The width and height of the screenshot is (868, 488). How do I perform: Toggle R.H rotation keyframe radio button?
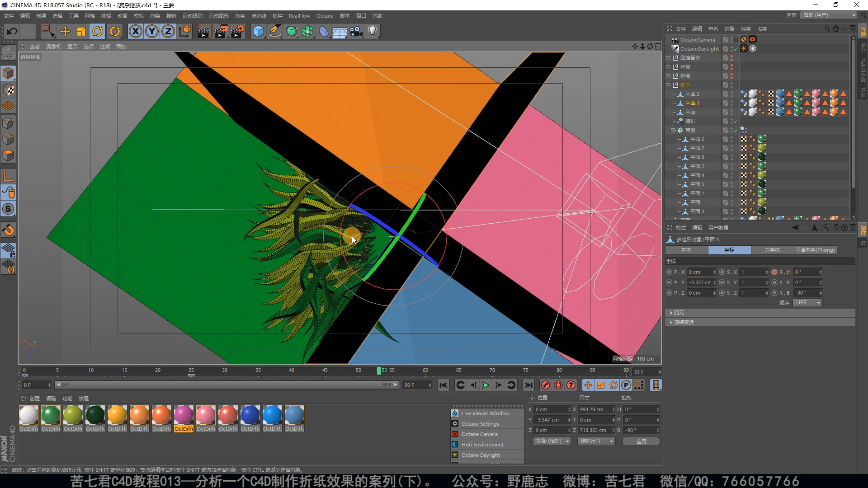point(774,272)
